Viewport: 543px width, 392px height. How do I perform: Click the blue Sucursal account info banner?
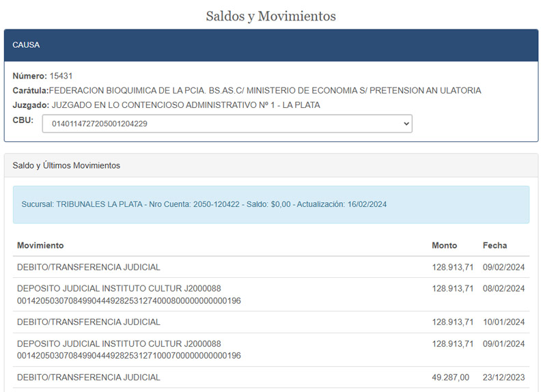coord(271,204)
